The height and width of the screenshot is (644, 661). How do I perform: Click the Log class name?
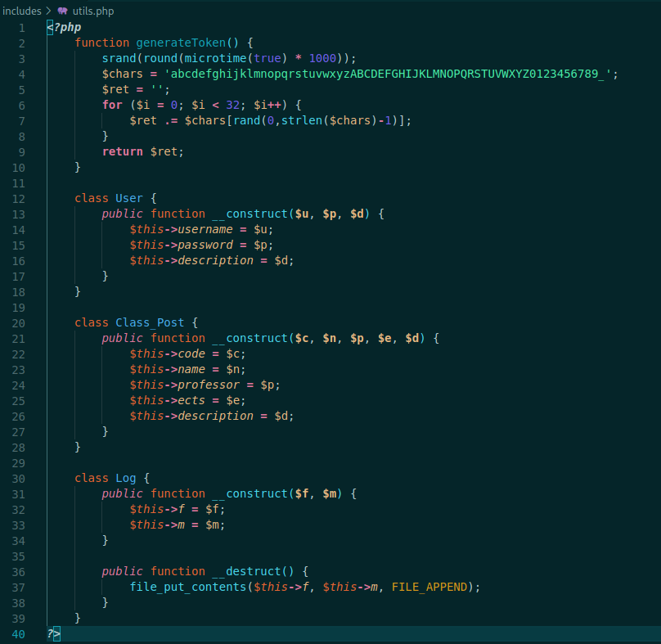coord(126,478)
